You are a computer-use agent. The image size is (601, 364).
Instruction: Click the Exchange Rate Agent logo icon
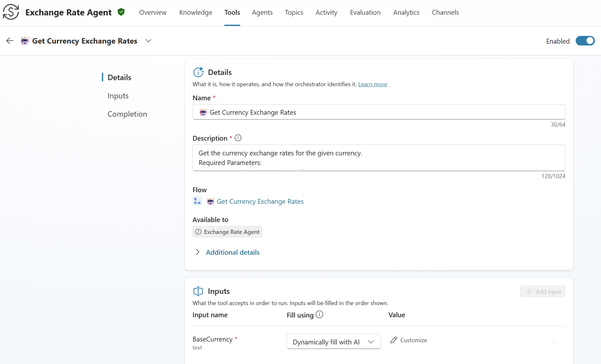coord(11,12)
